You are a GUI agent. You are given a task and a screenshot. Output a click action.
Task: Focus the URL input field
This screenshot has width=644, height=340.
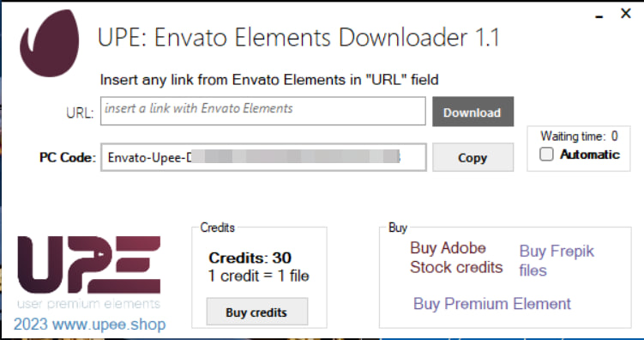pos(263,111)
